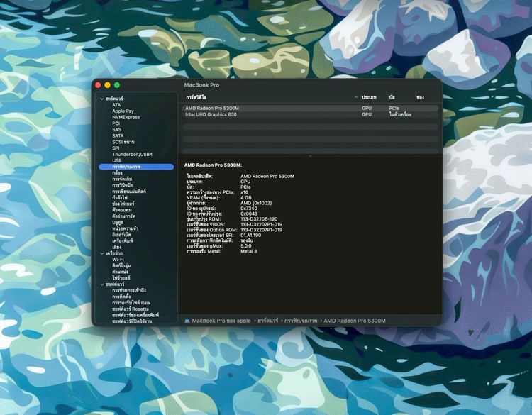Select SCSI ขนาน in the sidebar
Image resolution: width=532 pixels, height=415 pixels.
pos(123,142)
